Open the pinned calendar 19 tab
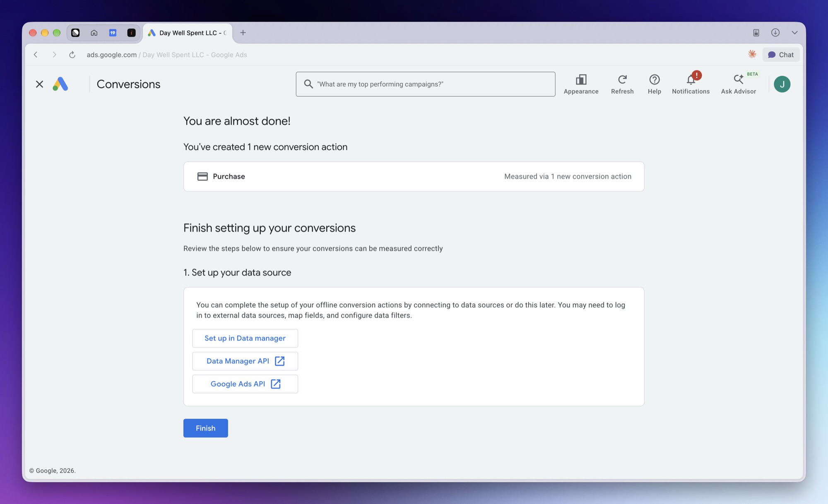This screenshot has height=504, width=828. pyautogui.click(x=113, y=33)
